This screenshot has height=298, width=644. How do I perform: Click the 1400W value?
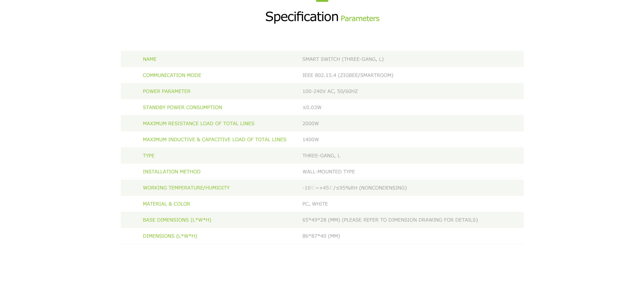311,140
